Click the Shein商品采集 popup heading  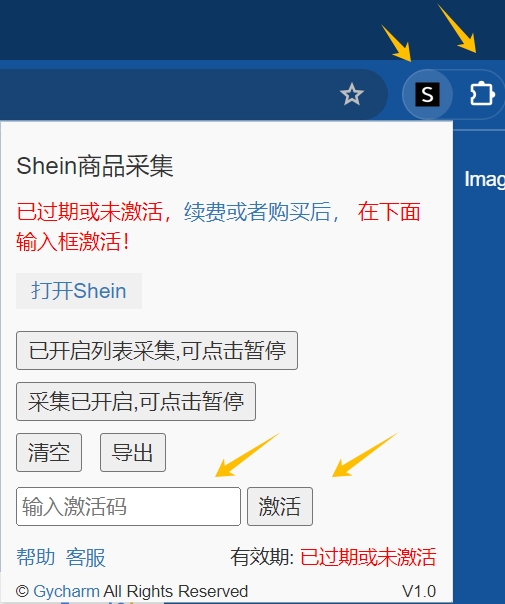95,166
